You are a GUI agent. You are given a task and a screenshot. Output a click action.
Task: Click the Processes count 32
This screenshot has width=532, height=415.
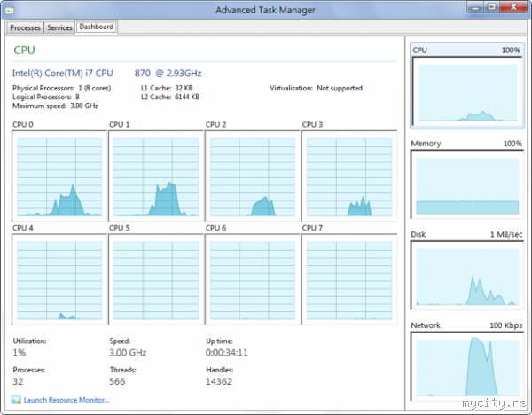click(18, 381)
